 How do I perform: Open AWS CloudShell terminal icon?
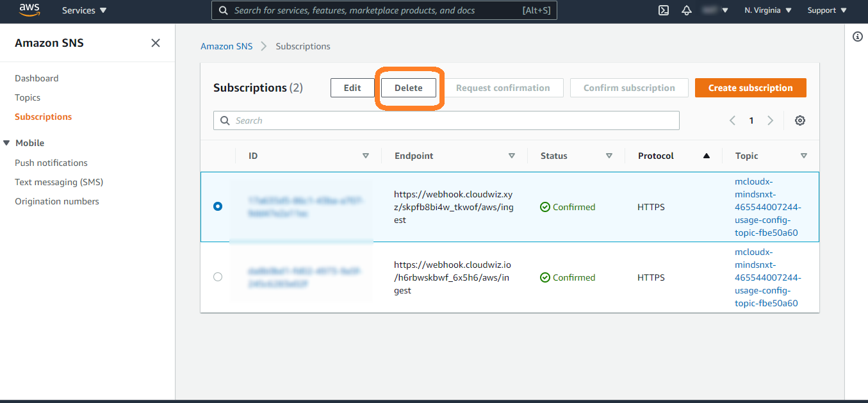pos(664,10)
